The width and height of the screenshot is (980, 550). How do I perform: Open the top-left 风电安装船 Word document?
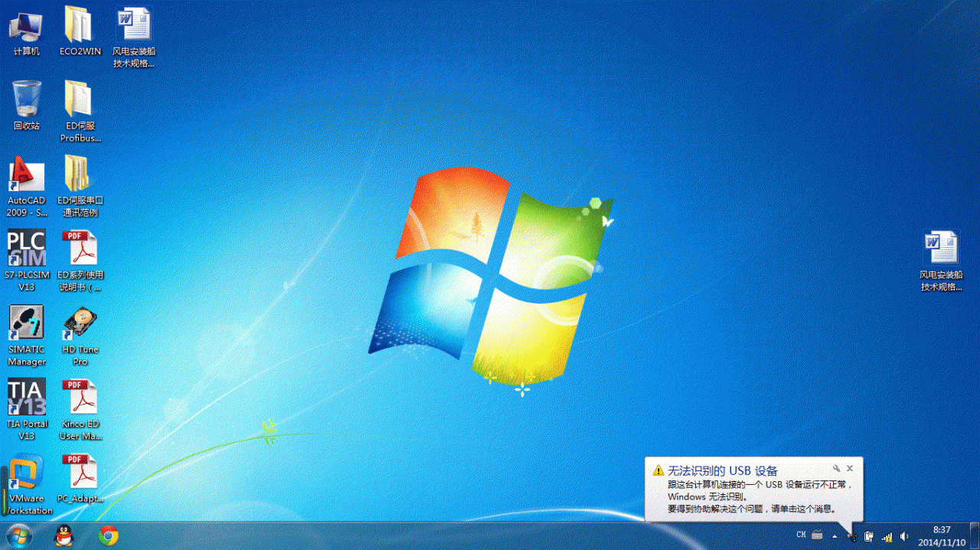point(134,37)
